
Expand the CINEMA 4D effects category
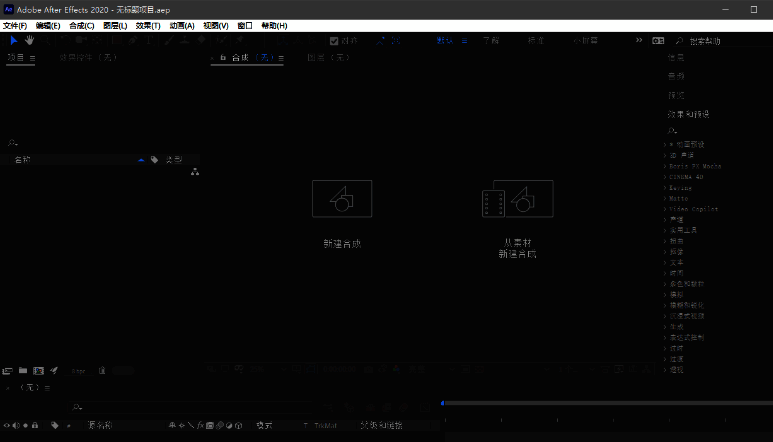665,177
